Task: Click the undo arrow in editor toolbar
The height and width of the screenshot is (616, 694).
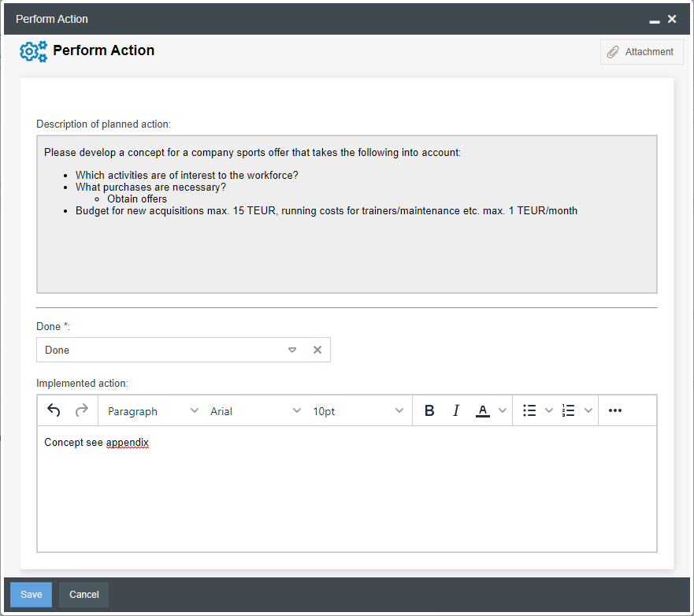Action: pos(54,410)
